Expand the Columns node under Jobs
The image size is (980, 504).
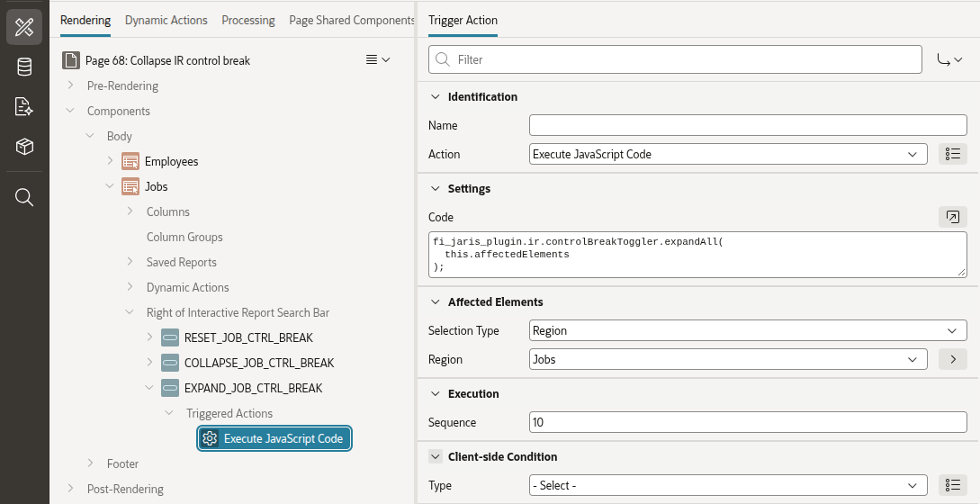130,211
